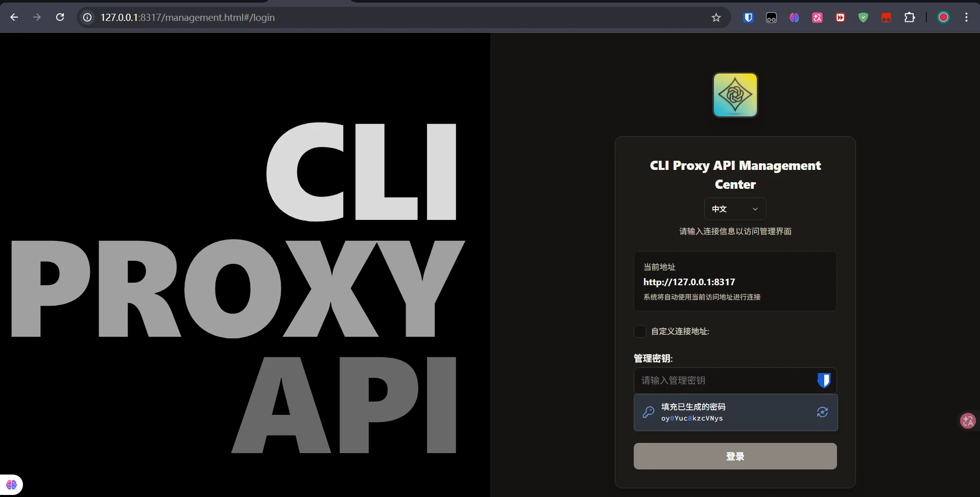The image size is (980, 497).
Task: Open the glasses-icon extension in toolbar
Action: (771, 17)
